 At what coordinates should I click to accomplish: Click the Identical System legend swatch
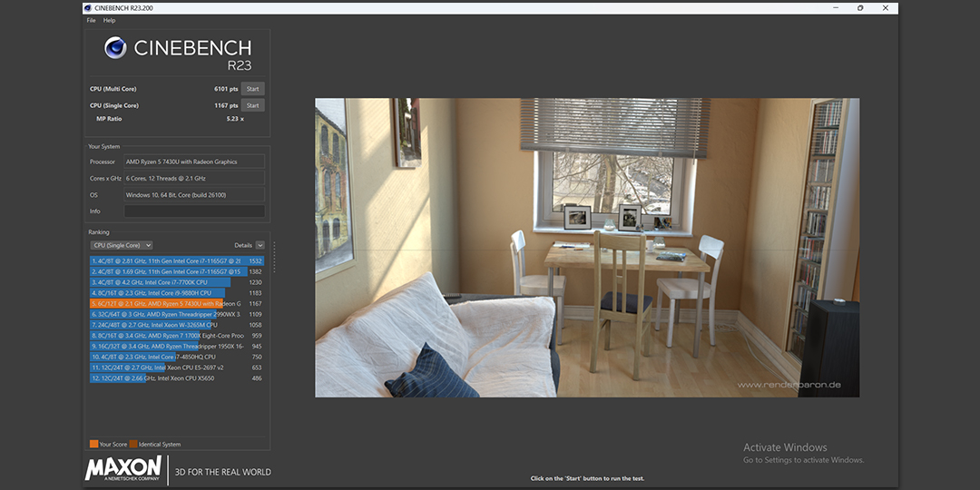(132, 445)
